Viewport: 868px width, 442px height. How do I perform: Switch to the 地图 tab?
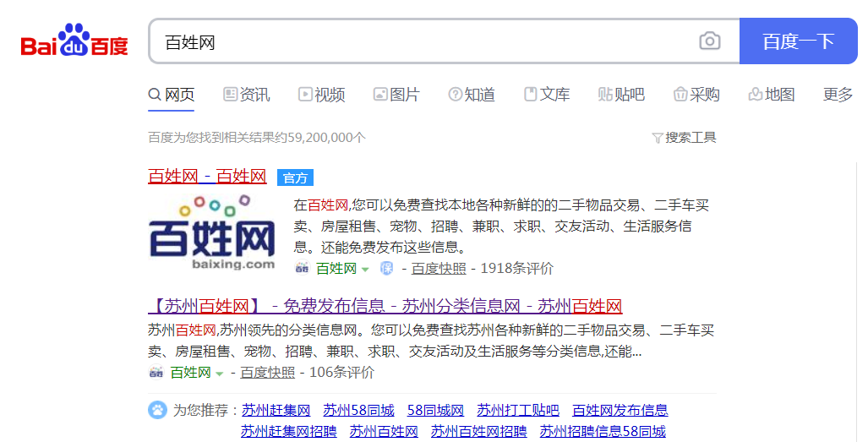772,95
